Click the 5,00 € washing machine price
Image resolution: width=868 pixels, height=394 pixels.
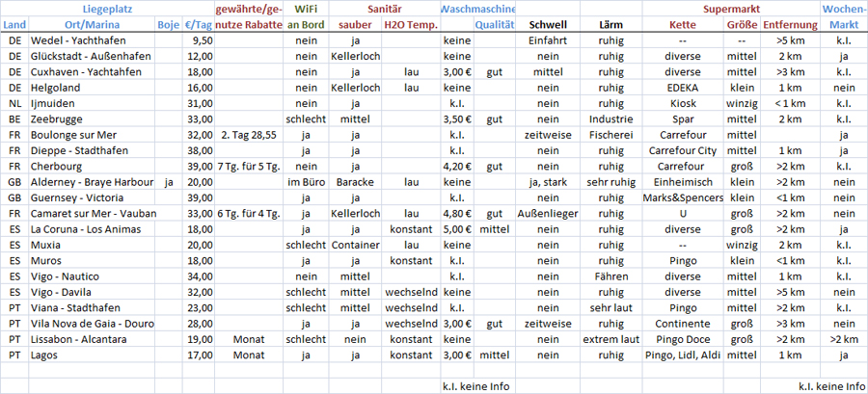click(458, 229)
